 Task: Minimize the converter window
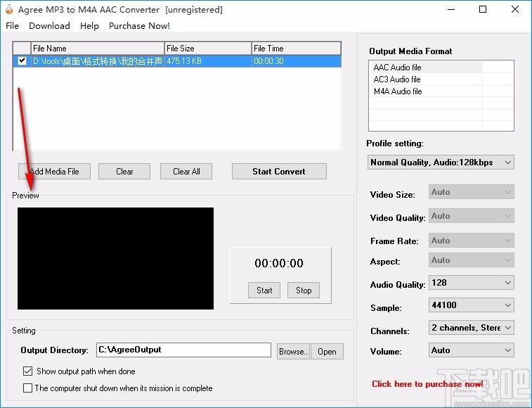[x=451, y=10]
